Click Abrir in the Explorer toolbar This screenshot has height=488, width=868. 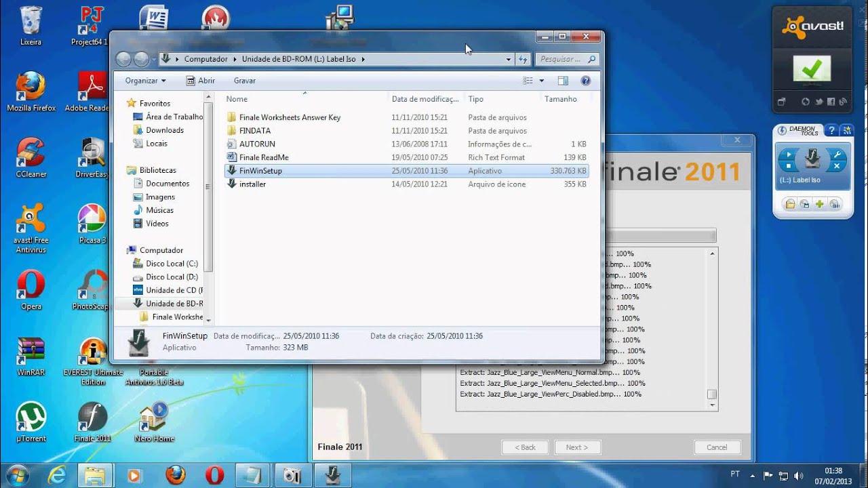click(200, 81)
